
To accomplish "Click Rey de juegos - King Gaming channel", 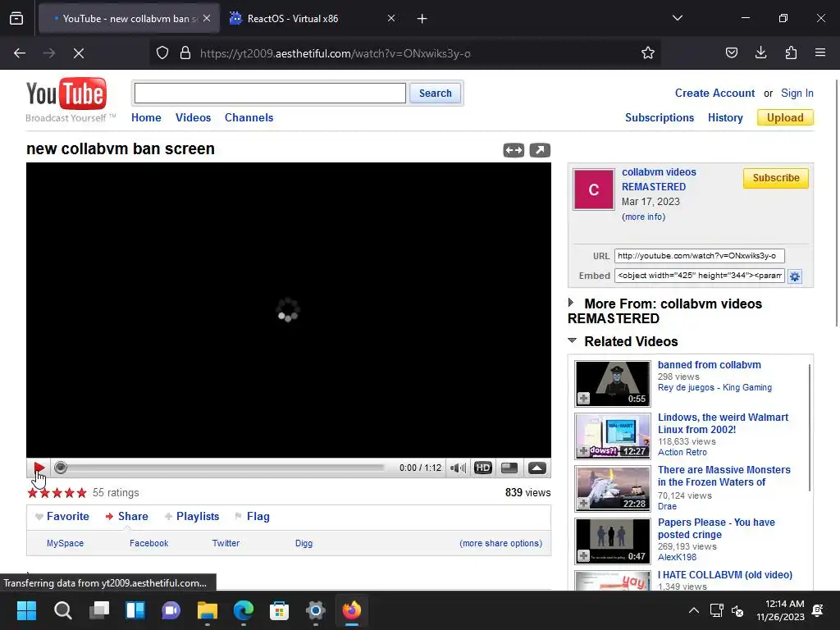I will [714, 387].
